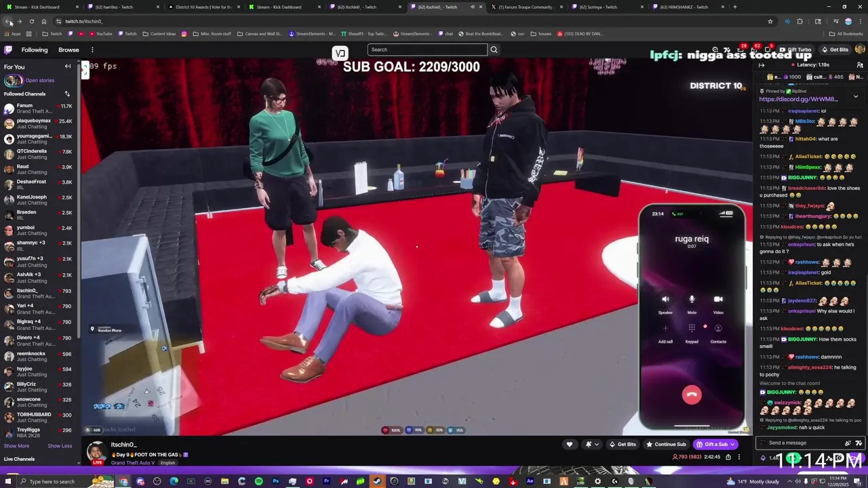868x488 pixels.
Task: Open the All Bookmarks folder
Action: (846, 33)
